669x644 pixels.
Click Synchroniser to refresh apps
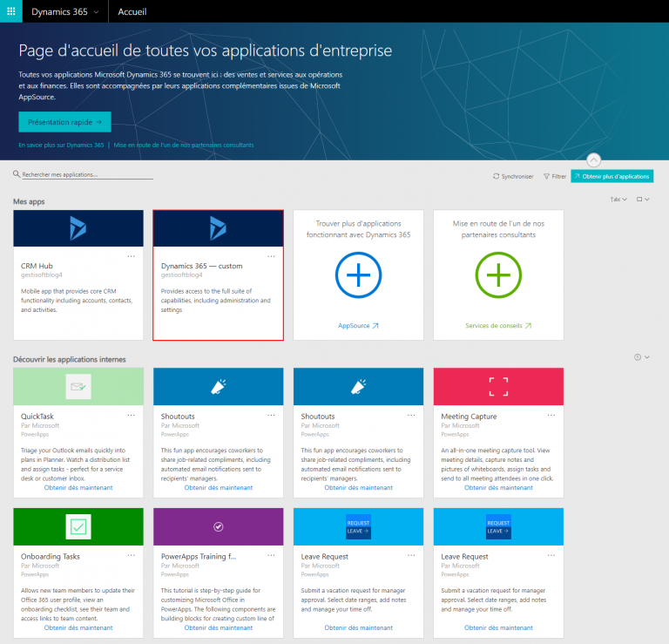(513, 176)
